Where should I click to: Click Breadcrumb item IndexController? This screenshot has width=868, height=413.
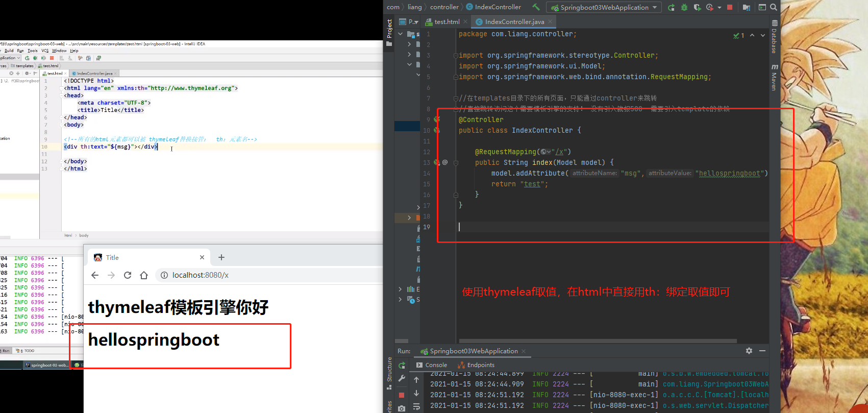point(493,7)
